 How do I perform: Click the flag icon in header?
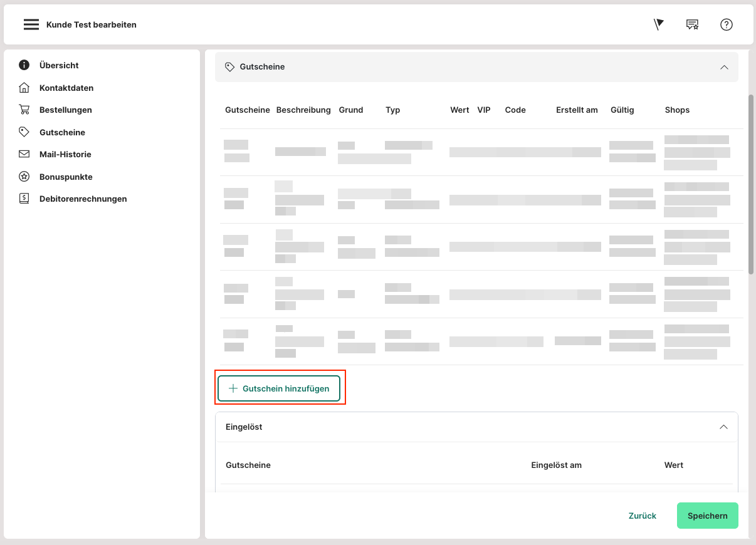click(x=658, y=24)
